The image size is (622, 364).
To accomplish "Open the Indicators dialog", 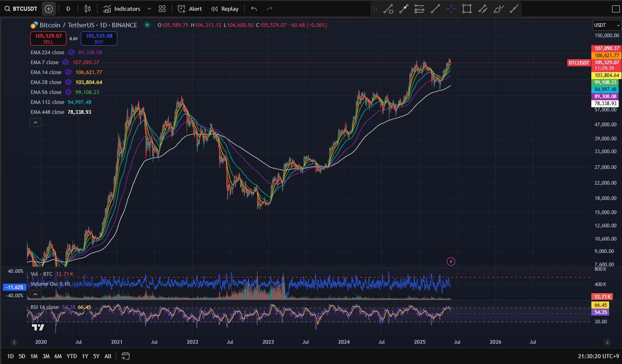I will click(122, 9).
